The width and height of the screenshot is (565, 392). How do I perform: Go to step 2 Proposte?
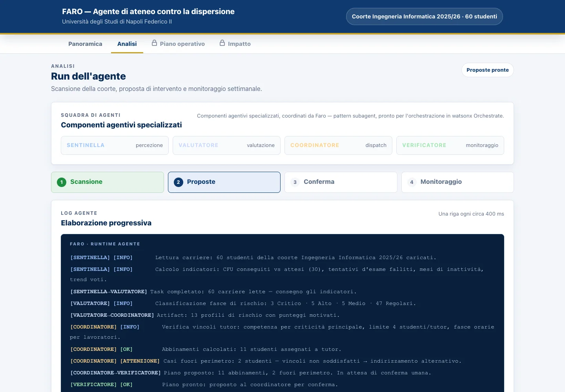coord(224,182)
